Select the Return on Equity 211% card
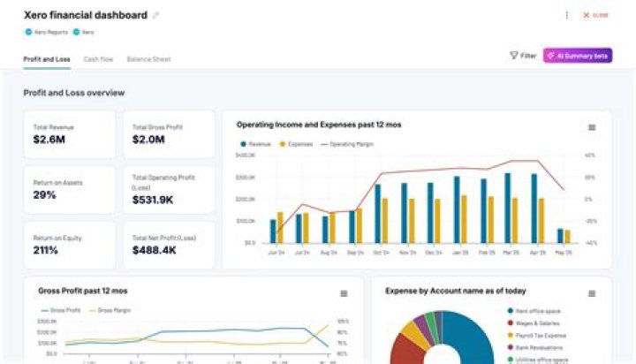 70,245
